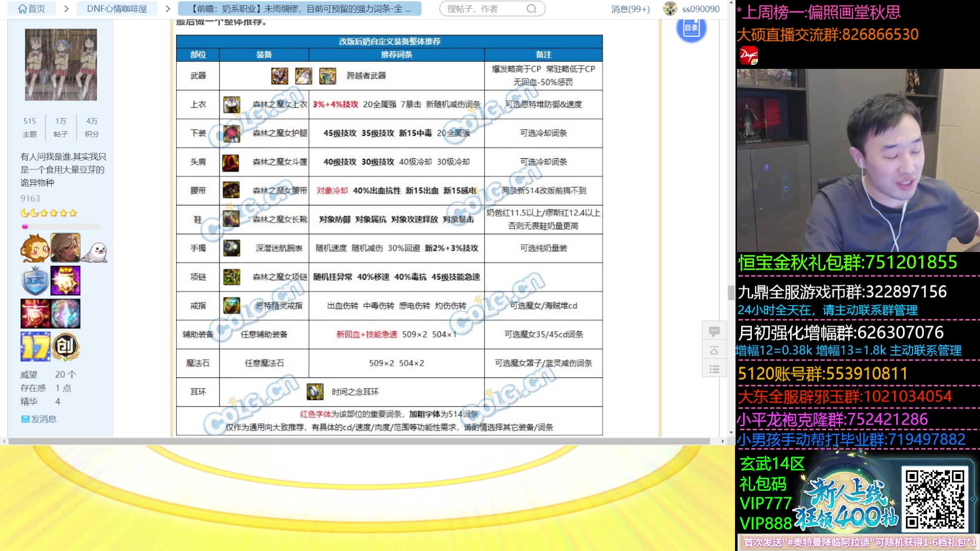Click the list view icon on right sidebar
The width and height of the screenshot is (980, 551).
(714, 368)
